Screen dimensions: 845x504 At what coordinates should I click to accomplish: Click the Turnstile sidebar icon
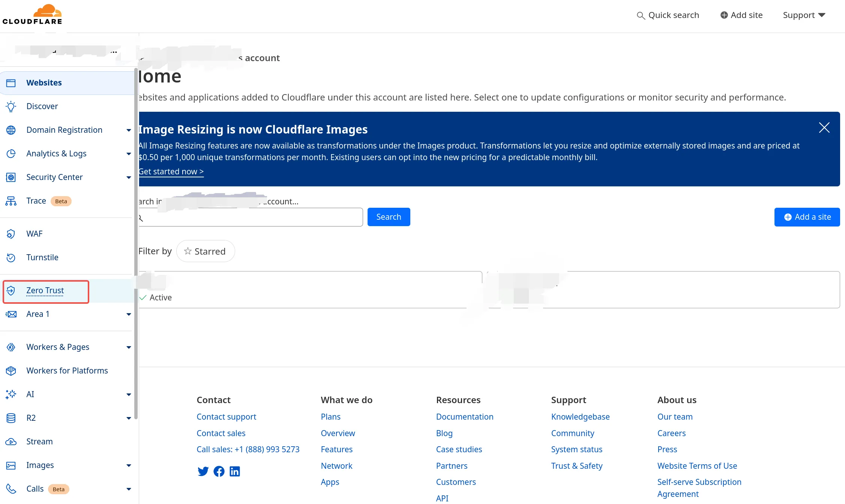point(11,258)
